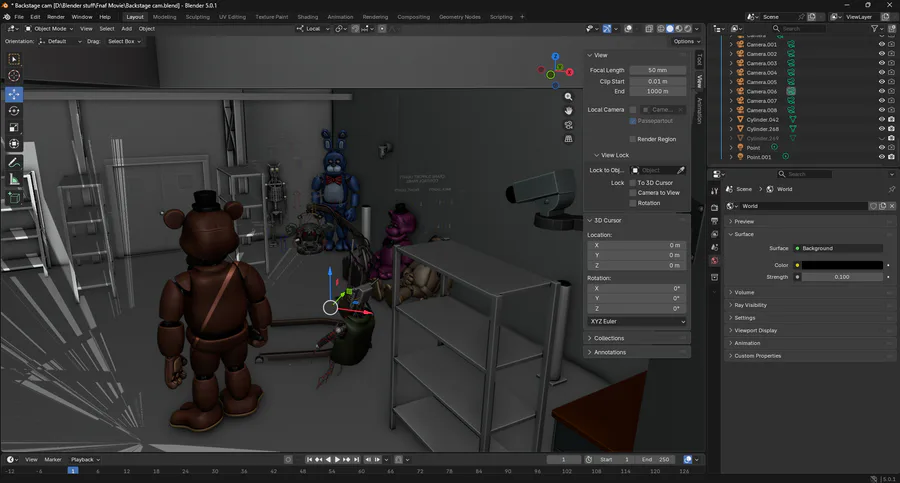Jump to timeline start button

(x=309, y=459)
